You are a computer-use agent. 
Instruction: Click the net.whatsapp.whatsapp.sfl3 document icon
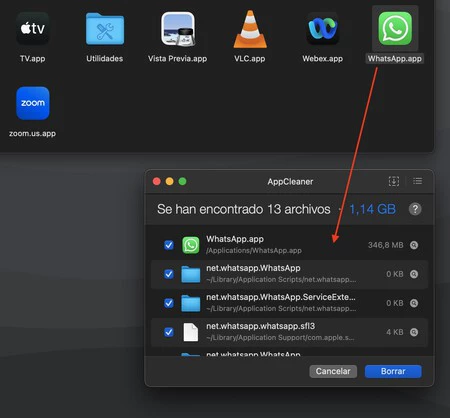click(191, 332)
